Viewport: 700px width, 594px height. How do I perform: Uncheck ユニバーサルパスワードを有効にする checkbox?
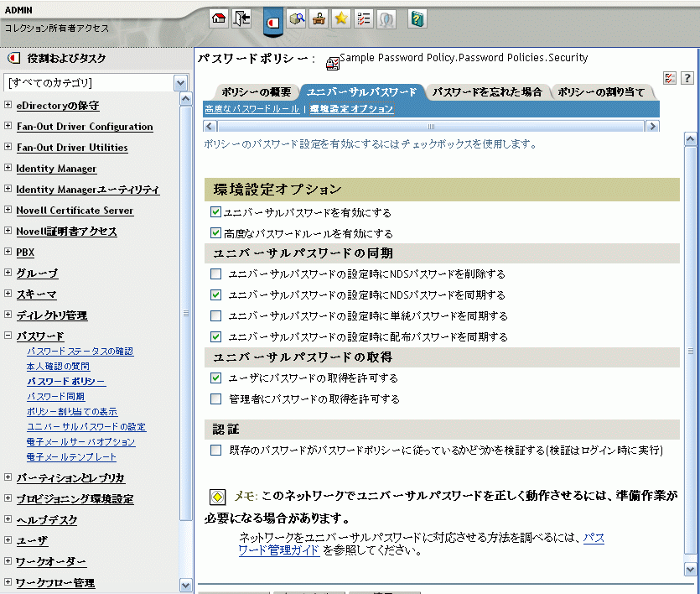[215, 213]
